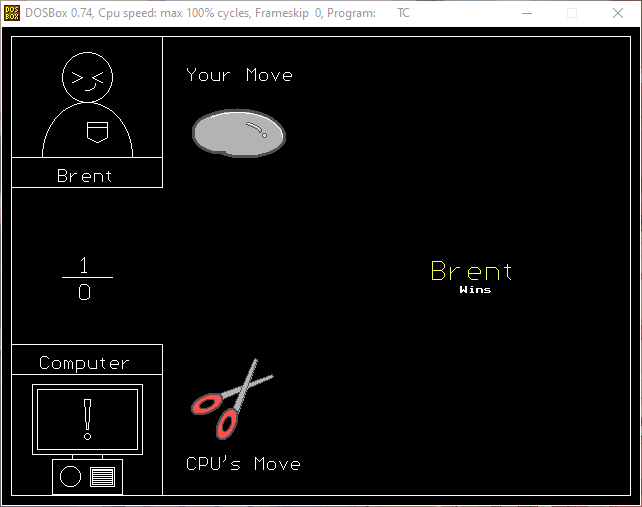Click the striped disk drive on computer

click(x=102, y=477)
